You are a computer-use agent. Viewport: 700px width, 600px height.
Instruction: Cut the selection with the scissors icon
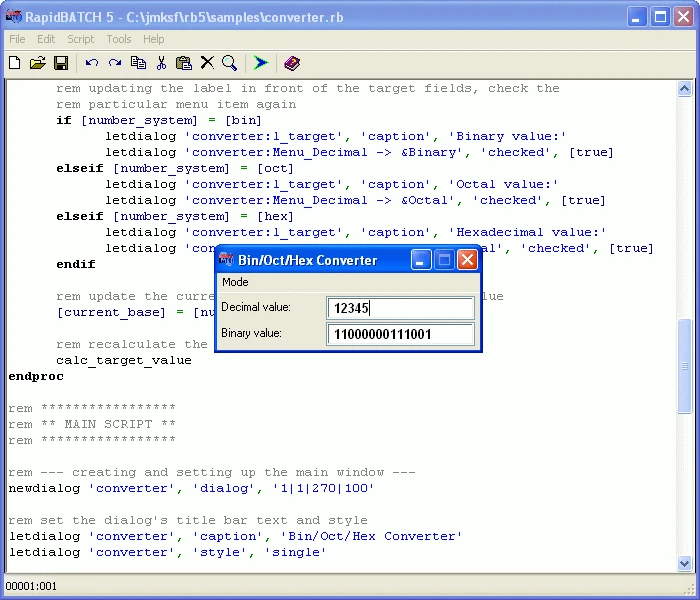[x=161, y=63]
